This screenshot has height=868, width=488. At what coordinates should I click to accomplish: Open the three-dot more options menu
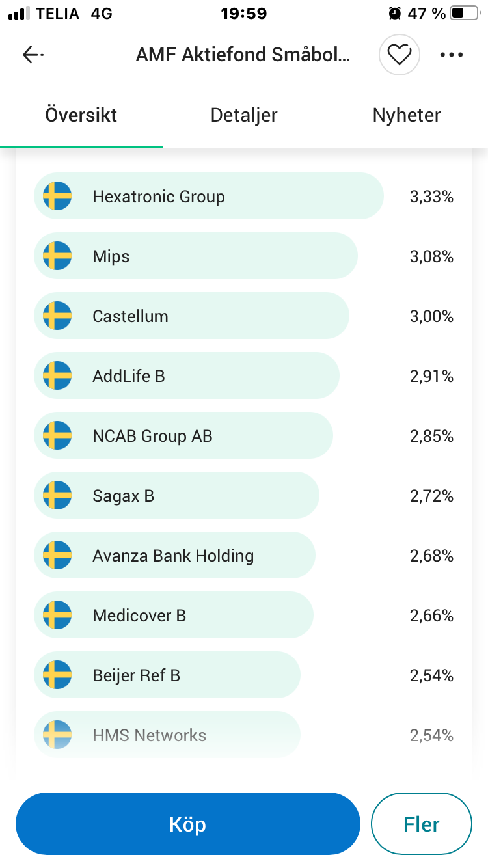pos(451,55)
